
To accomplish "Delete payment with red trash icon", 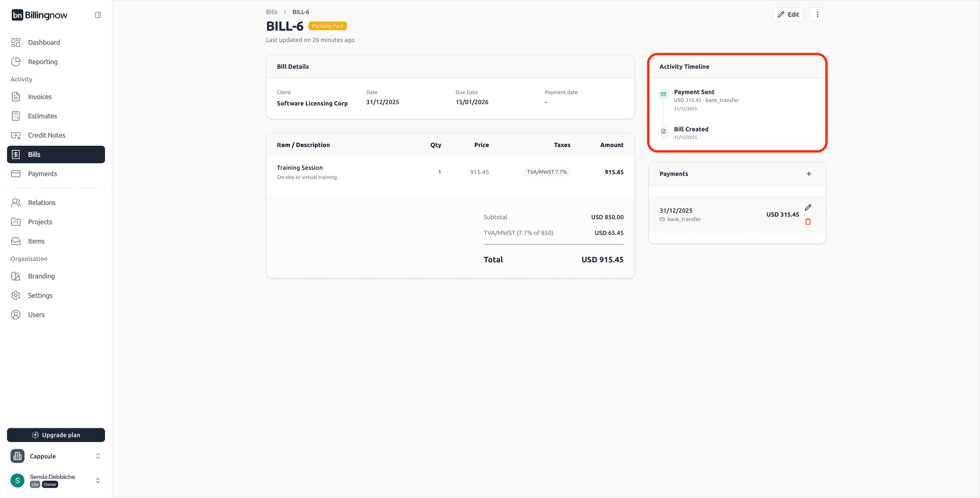I will click(808, 221).
